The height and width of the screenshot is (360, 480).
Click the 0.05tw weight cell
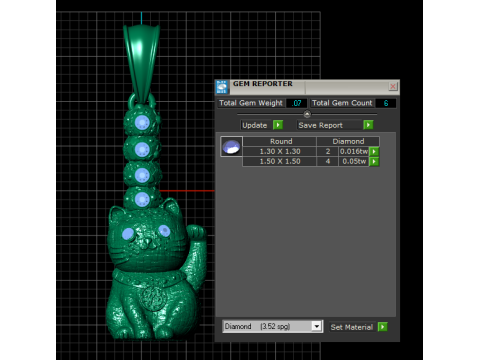[354, 161]
